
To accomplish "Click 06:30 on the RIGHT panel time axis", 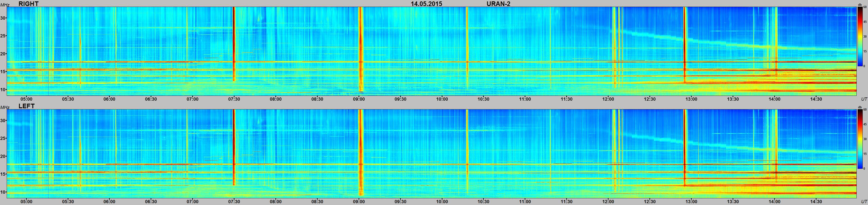I will pyautogui.click(x=151, y=99).
